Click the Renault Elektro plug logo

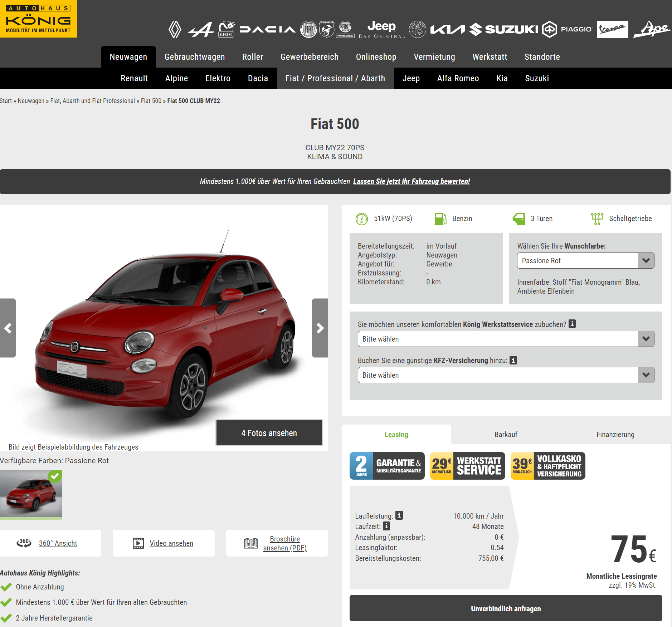(227, 29)
